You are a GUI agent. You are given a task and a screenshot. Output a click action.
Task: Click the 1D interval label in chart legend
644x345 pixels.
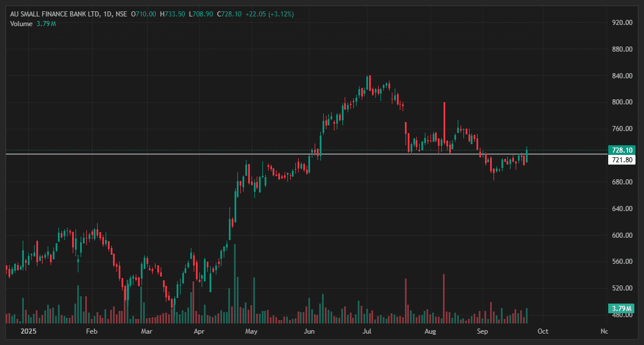pos(107,14)
